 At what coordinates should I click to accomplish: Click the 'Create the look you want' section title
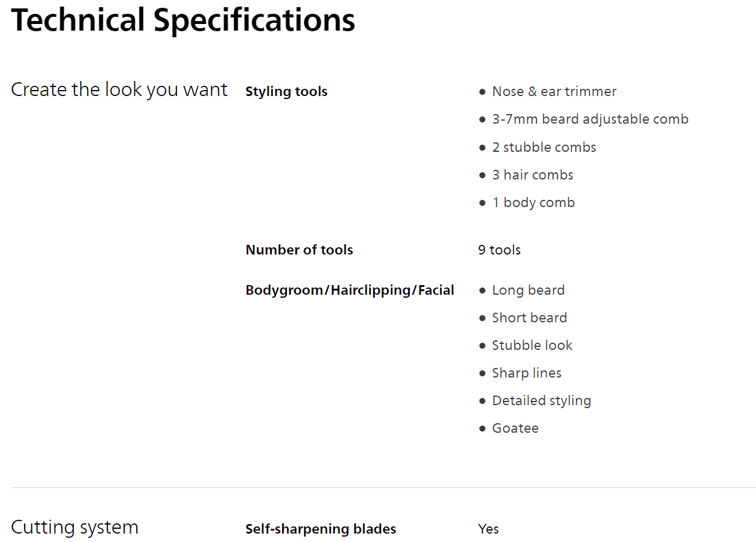(119, 89)
